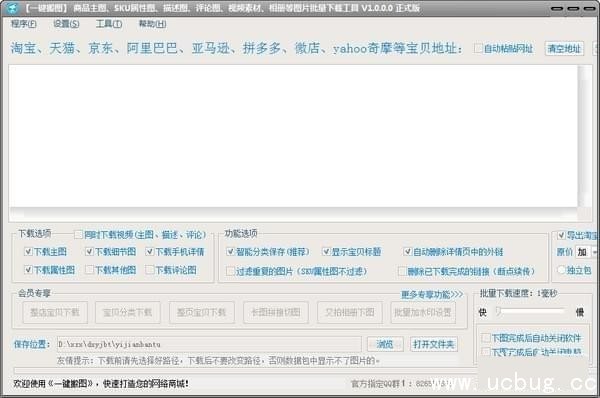Uncheck 下载主图 option
Viewport: 600px width, 398px height.
(28, 251)
